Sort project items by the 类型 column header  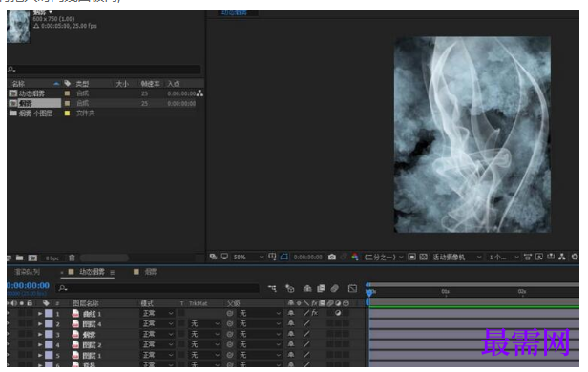coord(82,84)
